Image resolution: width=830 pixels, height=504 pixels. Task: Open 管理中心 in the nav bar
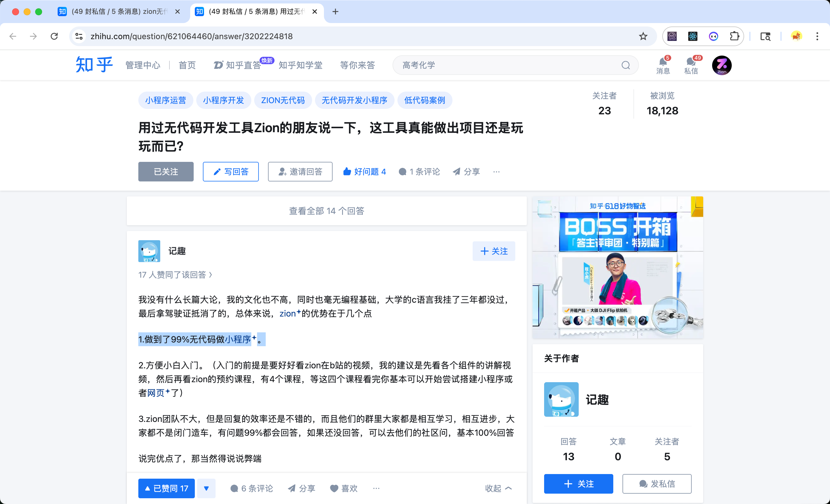(x=143, y=65)
